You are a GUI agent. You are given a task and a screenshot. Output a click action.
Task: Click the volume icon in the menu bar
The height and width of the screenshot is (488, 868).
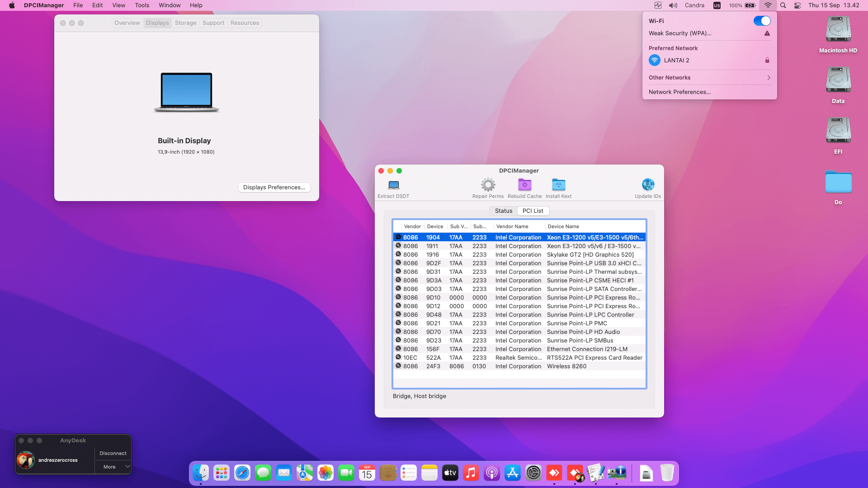pyautogui.click(x=673, y=5)
